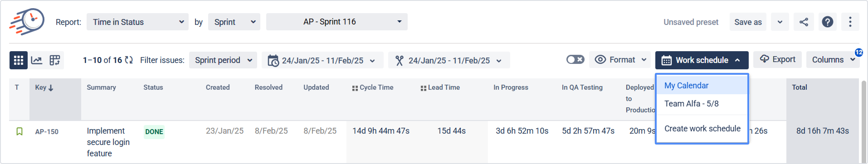The image size is (868, 164).
Task: Click the refresh icon beside issue count
Action: 129,60
